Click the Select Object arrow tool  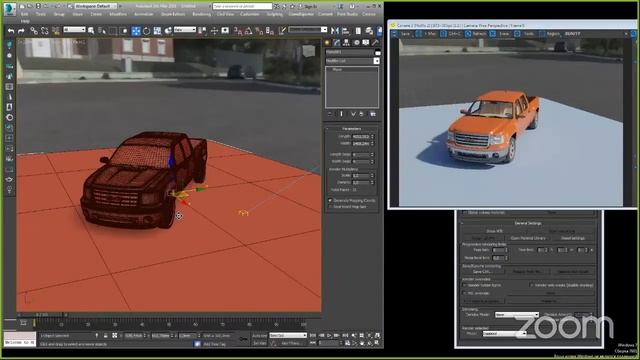click(x=91, y=31)
